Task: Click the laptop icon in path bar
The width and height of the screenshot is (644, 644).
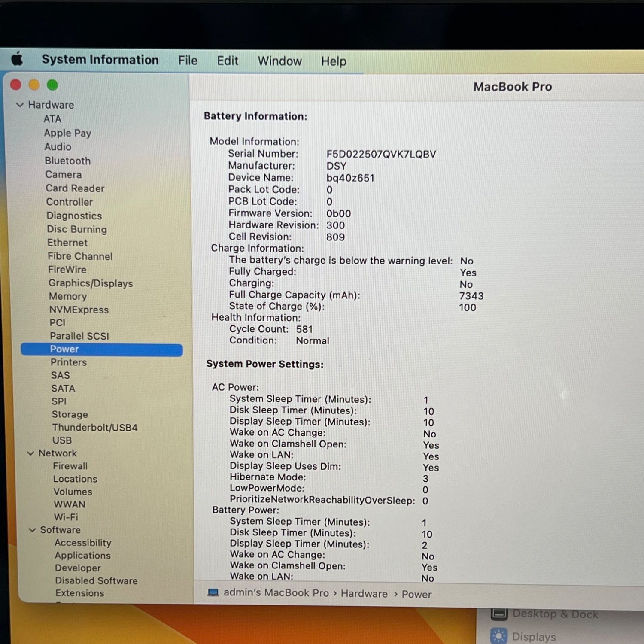Action: 213,592
